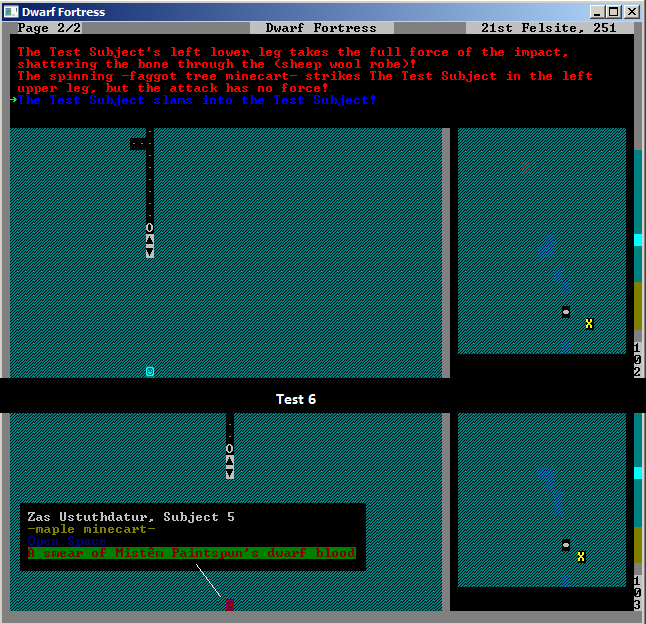Click the 'Dwarf Fortress' header label

click(x=321, y=28)
